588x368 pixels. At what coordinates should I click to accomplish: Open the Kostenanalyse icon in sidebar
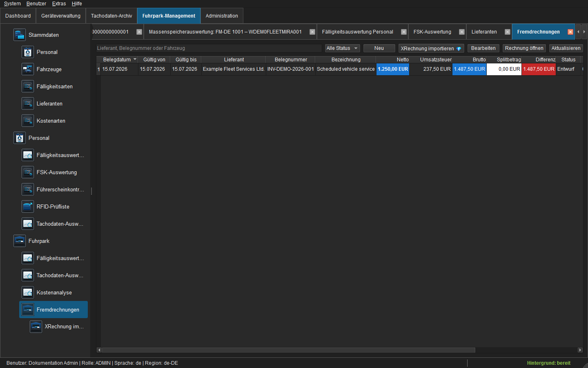point(28,292)
